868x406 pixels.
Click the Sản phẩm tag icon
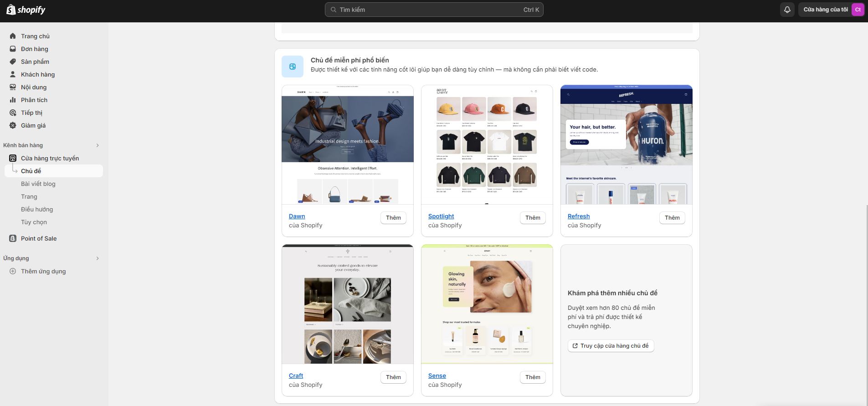tap(13, 62)
